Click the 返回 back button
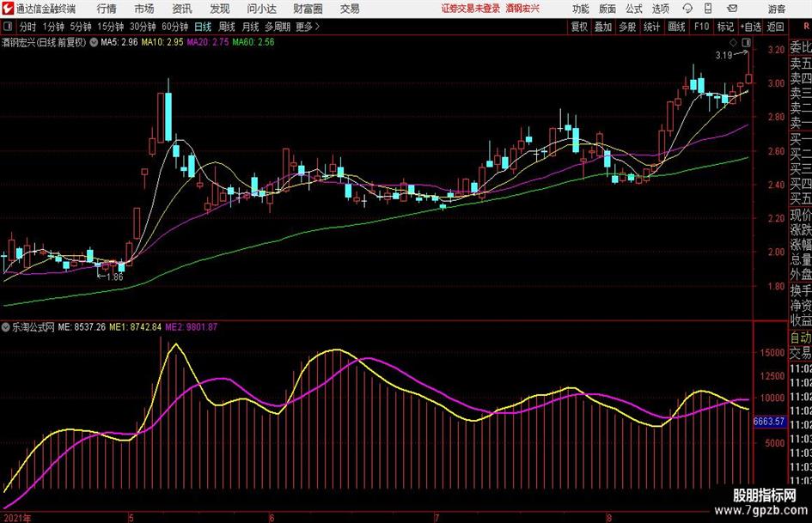This screenshot has width=812, height=523. point(775,27)
